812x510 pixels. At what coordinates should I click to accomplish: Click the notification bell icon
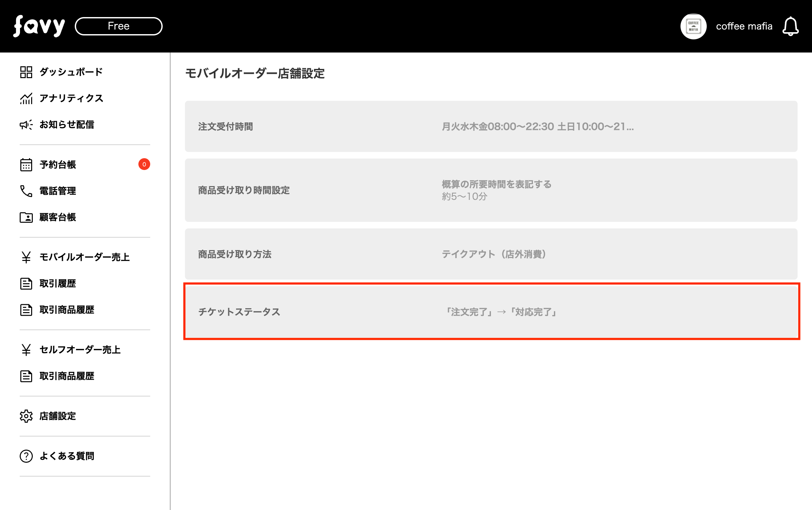tap(790, 26)
